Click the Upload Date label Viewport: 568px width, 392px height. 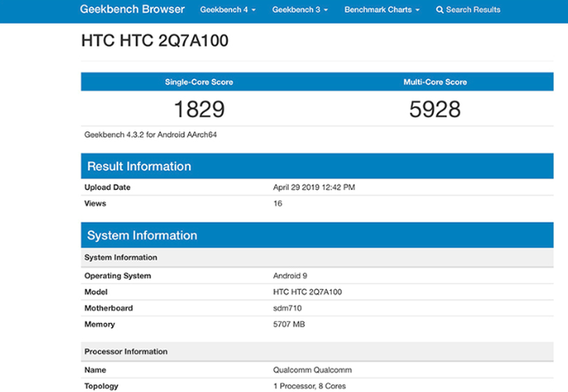(x=107, y=187)
